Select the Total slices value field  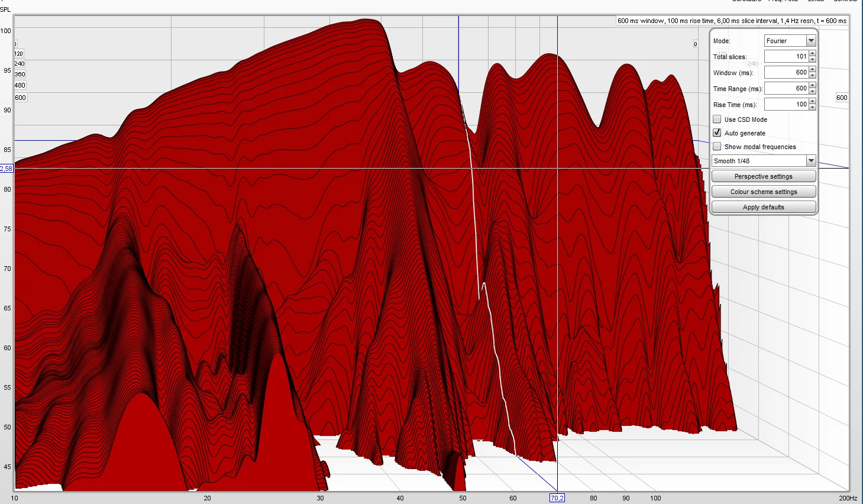pyautogui.click(x=786, y=56)
